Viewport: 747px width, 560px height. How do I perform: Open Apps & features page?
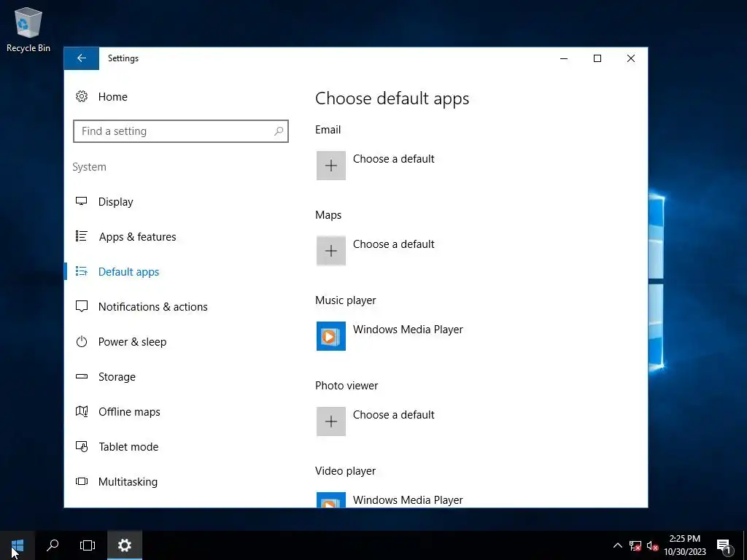coord(138,237)
